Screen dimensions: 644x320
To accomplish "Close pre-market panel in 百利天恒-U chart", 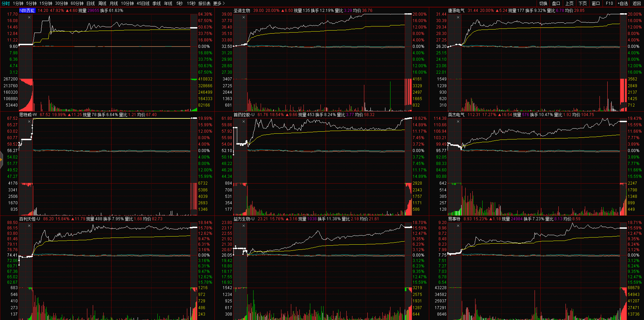I will 29,226.
